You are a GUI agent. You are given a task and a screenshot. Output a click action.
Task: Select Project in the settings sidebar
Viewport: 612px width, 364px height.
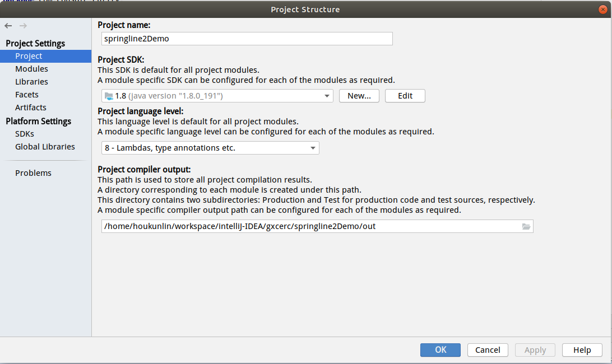point(29,56)
